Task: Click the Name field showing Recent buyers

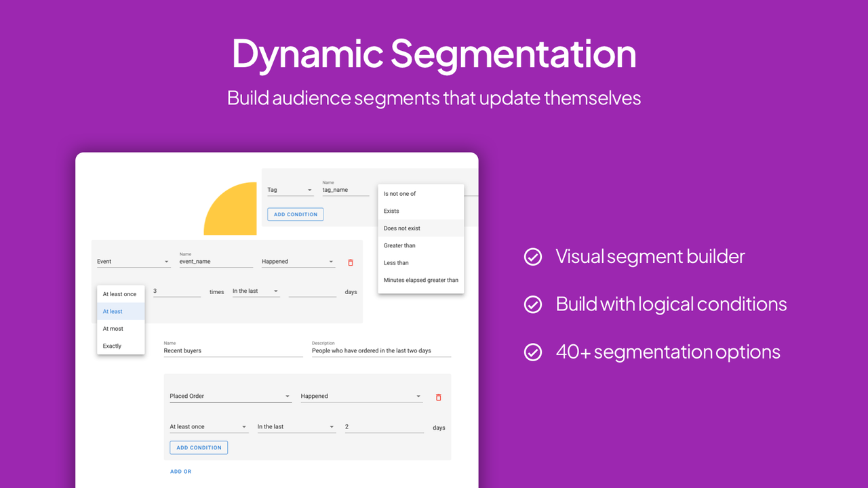Action: coord(203,350)
